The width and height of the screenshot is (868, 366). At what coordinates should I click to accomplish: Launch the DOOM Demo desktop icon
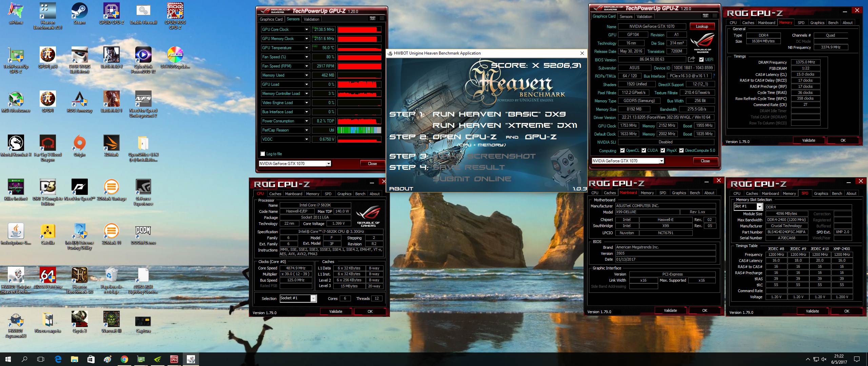coord(143,234)
